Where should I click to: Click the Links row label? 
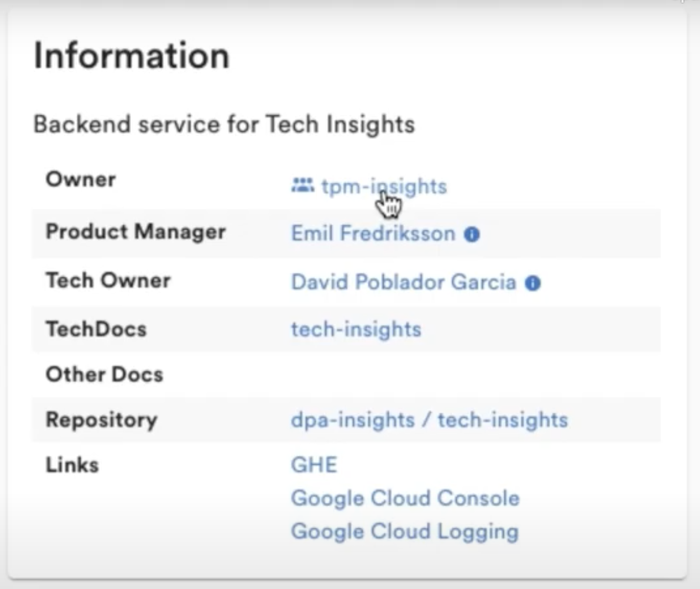click(x=72, y=464)
